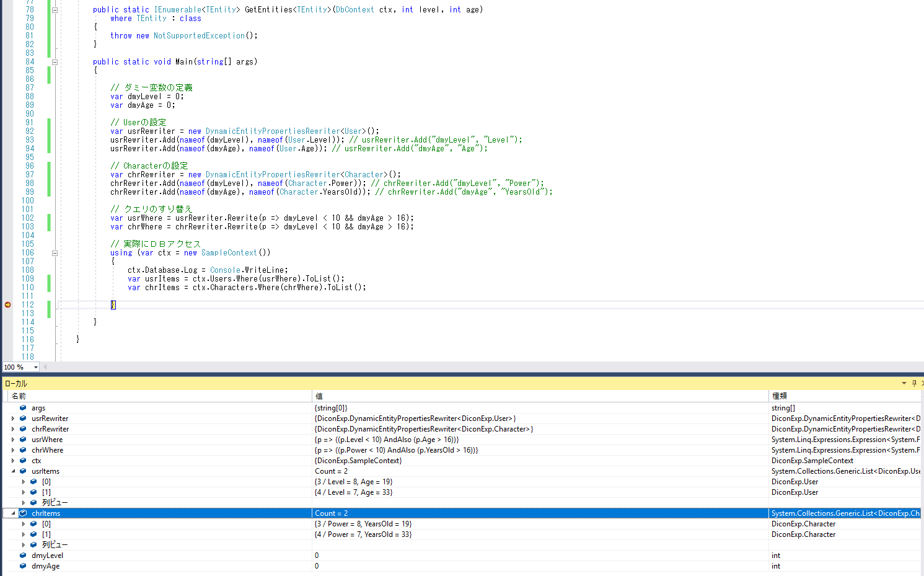The height and width of the screenshot is (576, 924).
Task: Select the dmyAge variable name
Action: point(45,566)
